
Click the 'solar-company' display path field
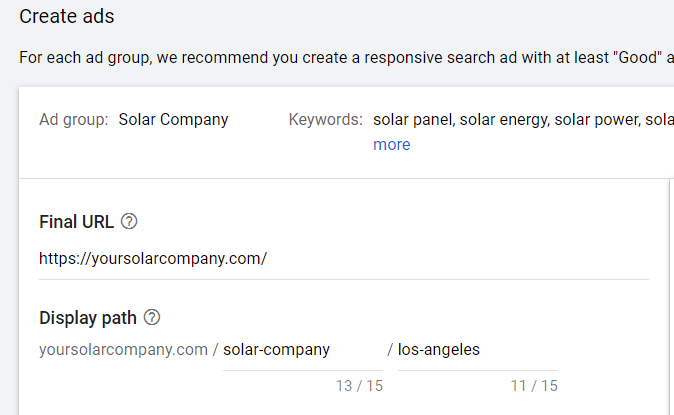coord(302,350)
